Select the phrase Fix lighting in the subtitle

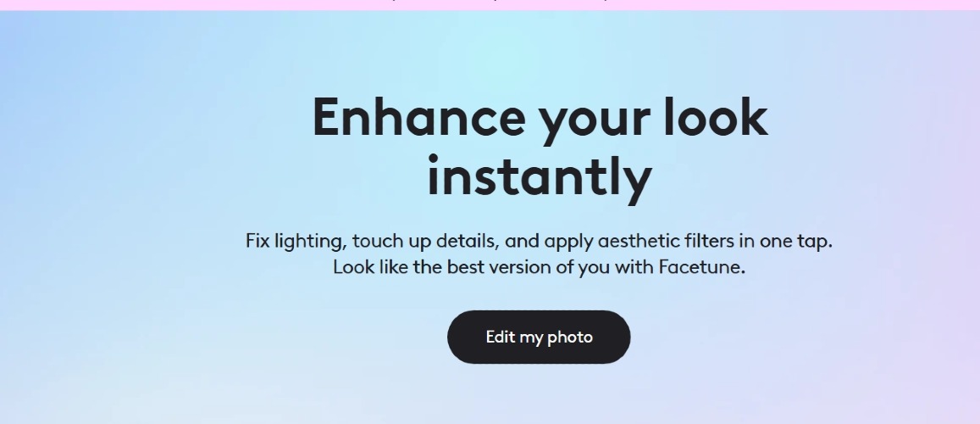pos(295,242)
